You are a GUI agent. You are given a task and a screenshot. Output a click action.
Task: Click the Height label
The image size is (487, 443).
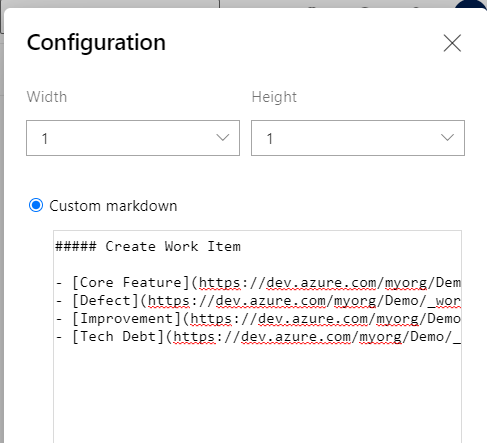pos(274,97)
